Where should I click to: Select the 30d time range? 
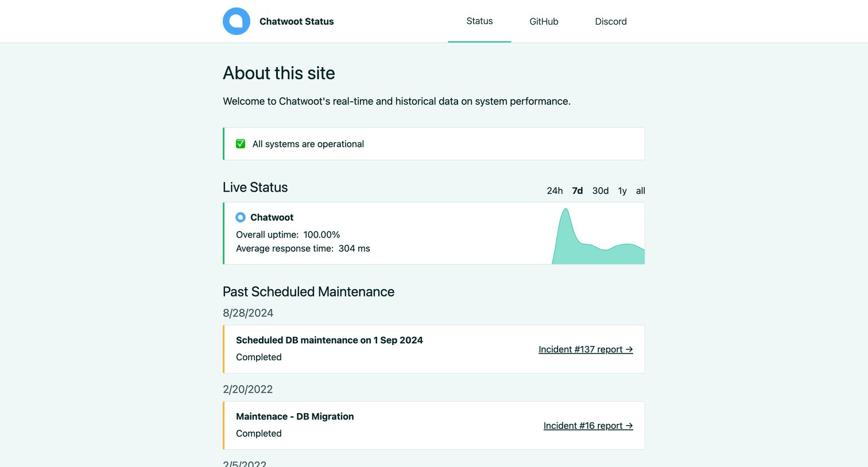click(x=600, y=191)
